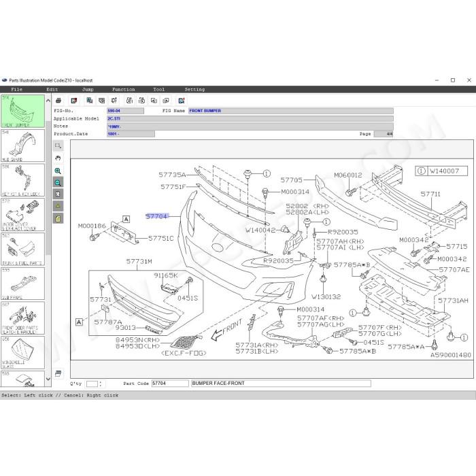Select part label 57751C
Viewport: 476px width, 476px height.
point(161,238)
